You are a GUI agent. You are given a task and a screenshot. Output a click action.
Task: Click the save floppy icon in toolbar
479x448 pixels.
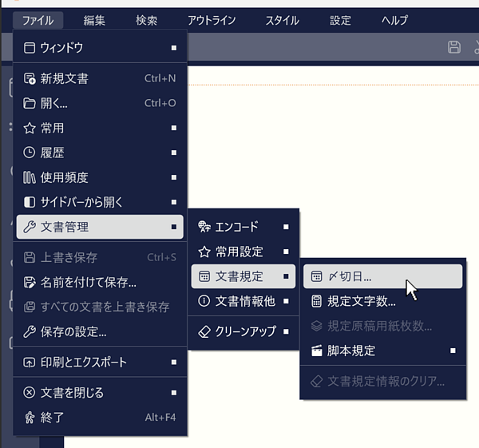coord(454,47)
